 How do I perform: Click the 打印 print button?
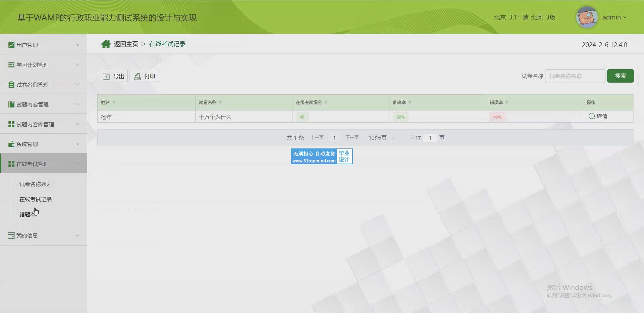(144, 76)
